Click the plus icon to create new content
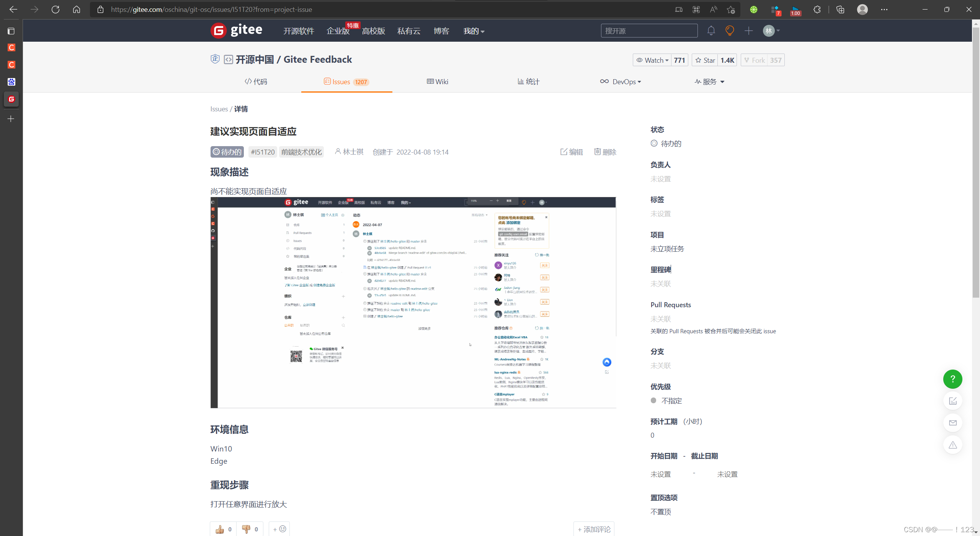 tap(749, 31)
